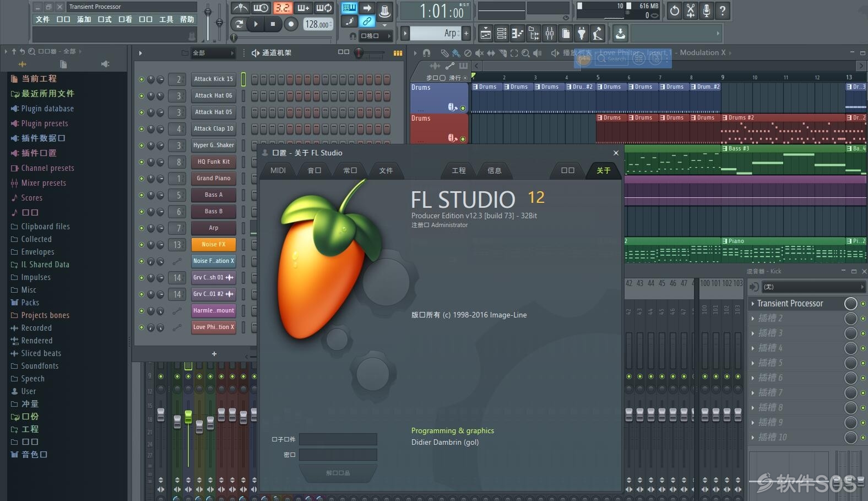This screenshot has height=501, width=868.
Task: Toggle the metronome icon
Action: (x=240, y=8)
